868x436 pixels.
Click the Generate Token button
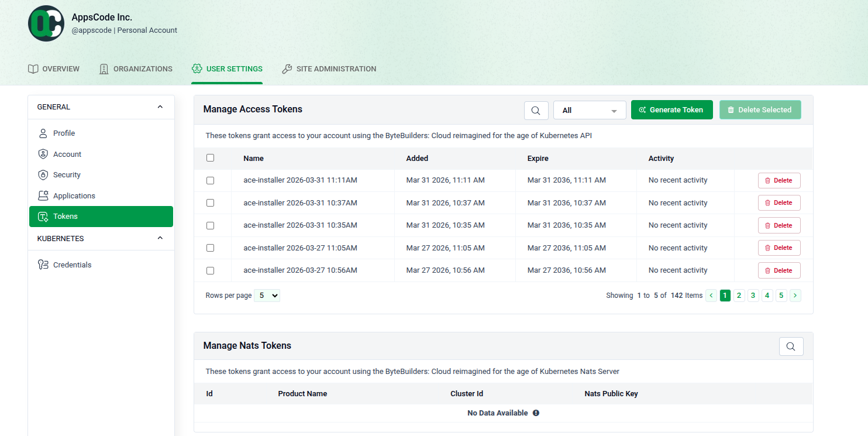coord(671,109)
